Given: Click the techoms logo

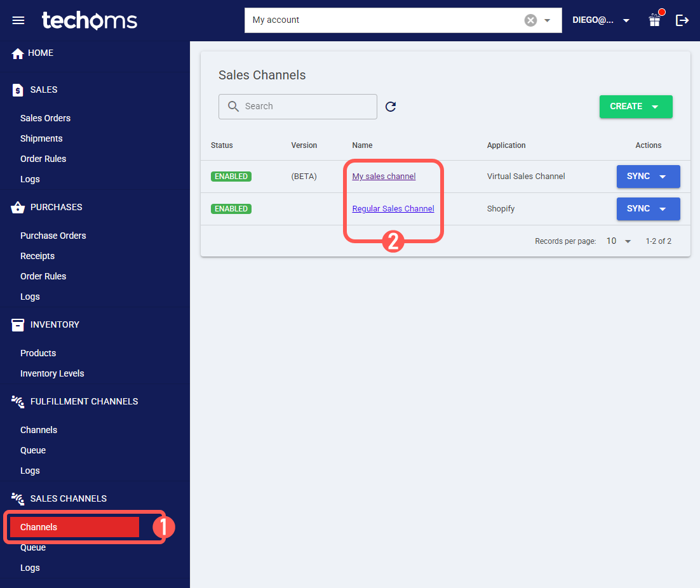Looking at the screenshot, I should pos(90,20).
